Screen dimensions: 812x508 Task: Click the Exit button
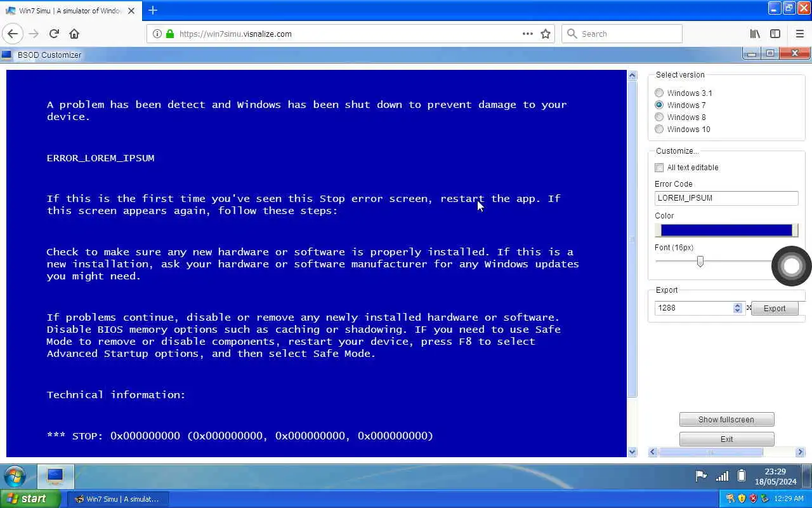pos(726,439)
